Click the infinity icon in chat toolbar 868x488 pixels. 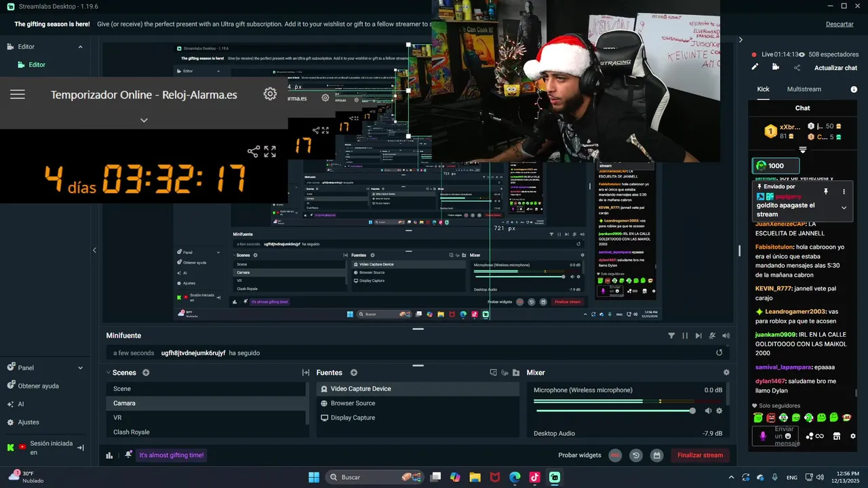(x=819, y=436)
